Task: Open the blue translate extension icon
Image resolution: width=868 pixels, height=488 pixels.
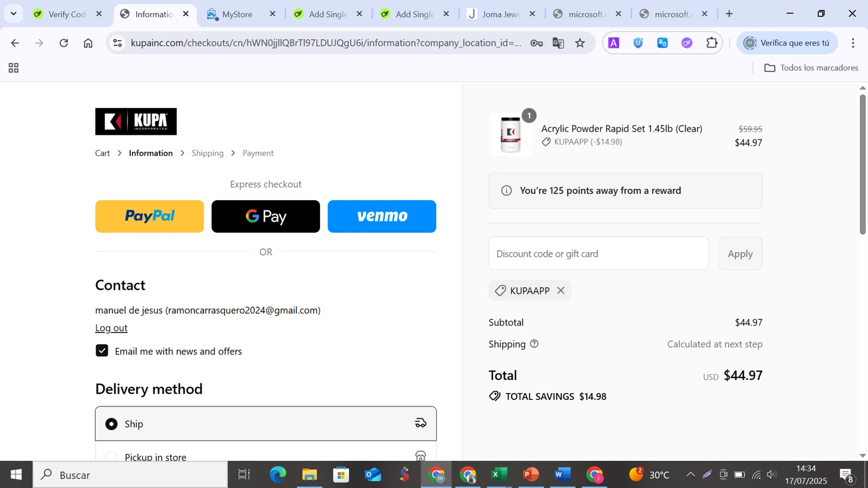Action: click(663, 43)
